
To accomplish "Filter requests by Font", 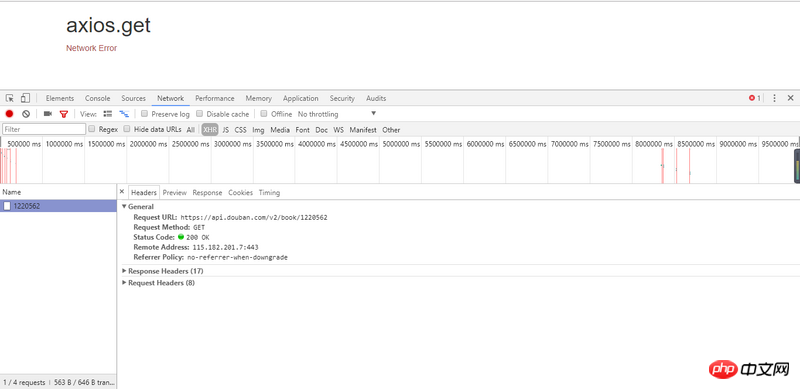I will coord(303,130).
